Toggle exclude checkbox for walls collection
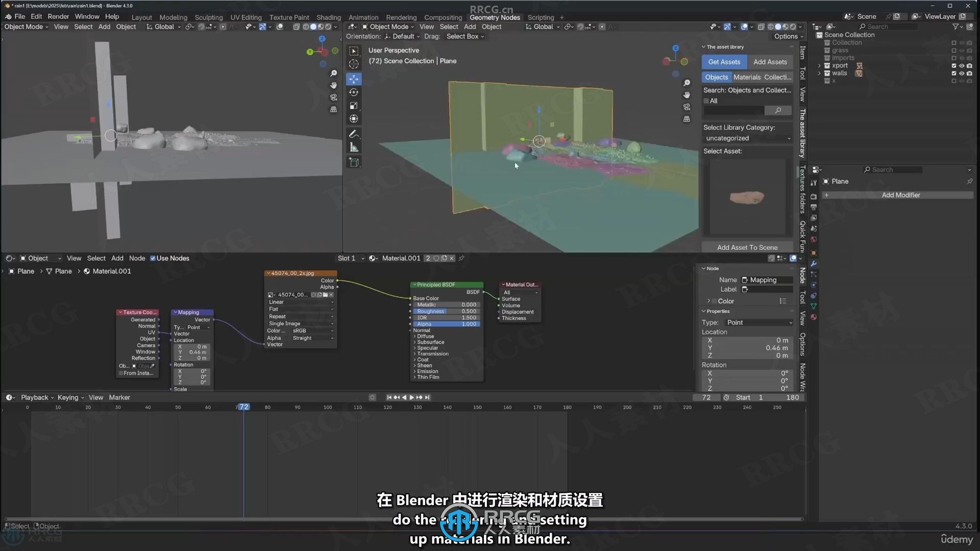Image resolution: width=980 pixels, height=551 pixels. click(954, 73)
